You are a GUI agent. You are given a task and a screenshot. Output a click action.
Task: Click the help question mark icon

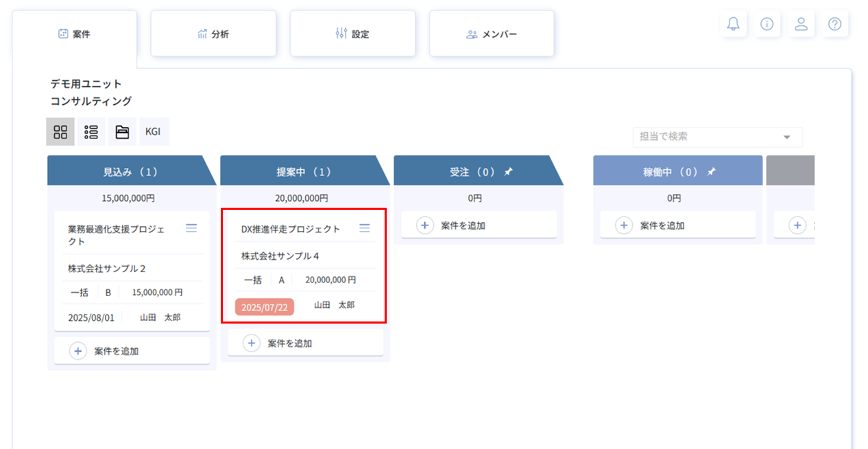click(834, 24)
